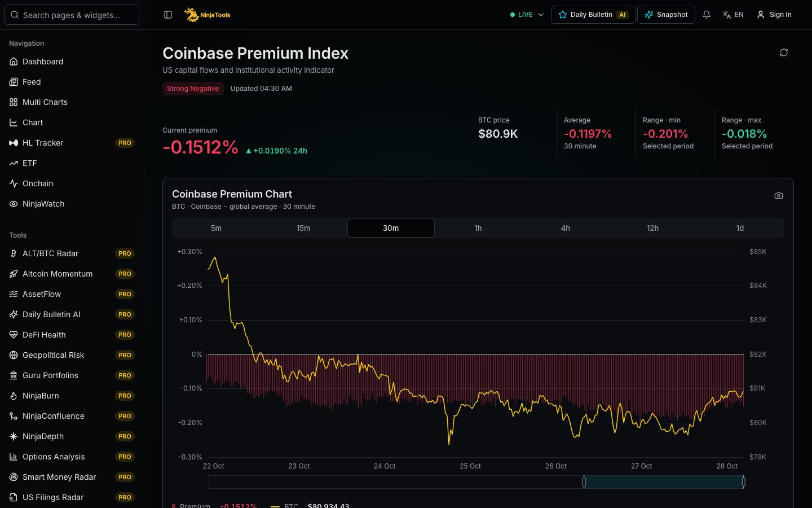
Task: Click the Guru Portfolios bank icon
Action: [x=14, y=375]
